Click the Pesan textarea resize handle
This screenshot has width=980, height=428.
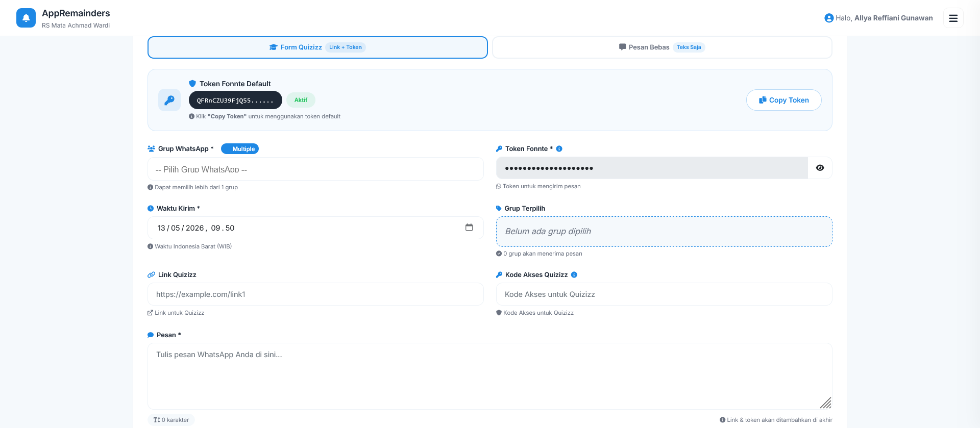click(825, 402)
